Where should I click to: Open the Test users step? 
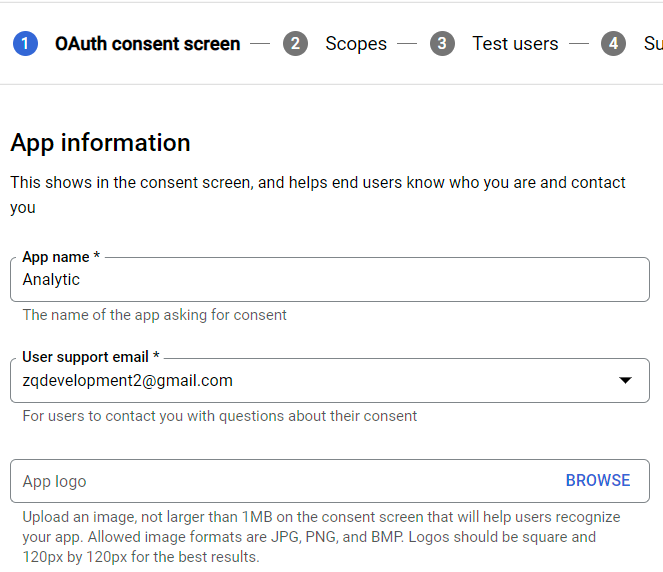coord(515,44)
